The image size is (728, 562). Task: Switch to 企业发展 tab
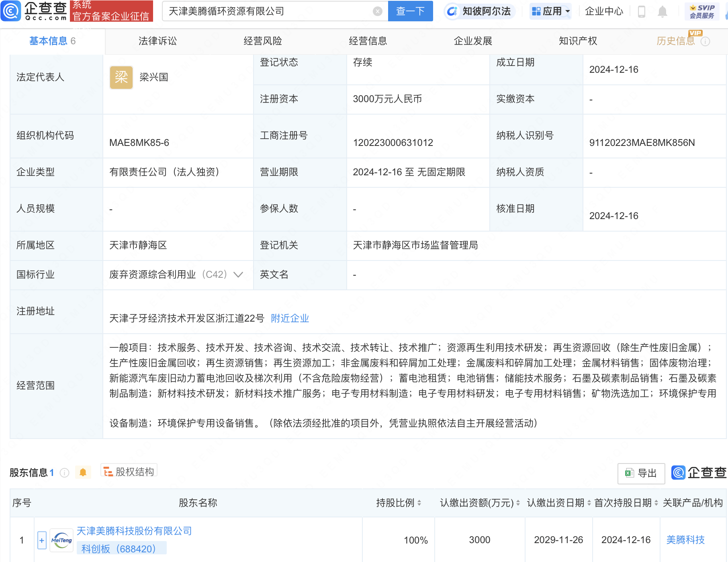(473, 41)
